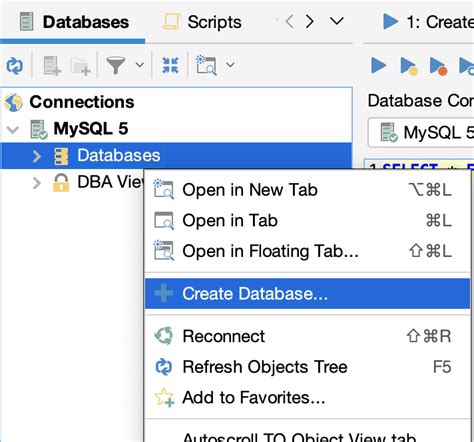Click the play icon with red dot
Screen dimensions: 474x442
tap(438, 66)
